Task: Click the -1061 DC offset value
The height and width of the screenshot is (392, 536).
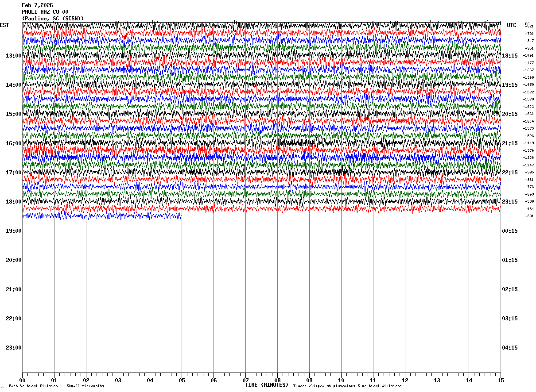Action: 529,56
